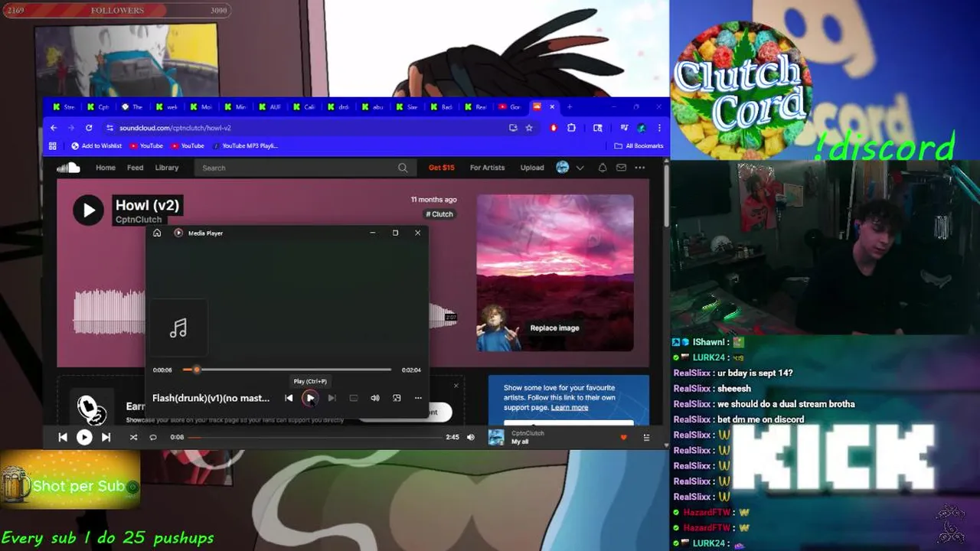Switch Media Player to mini player view

(397, 398)
